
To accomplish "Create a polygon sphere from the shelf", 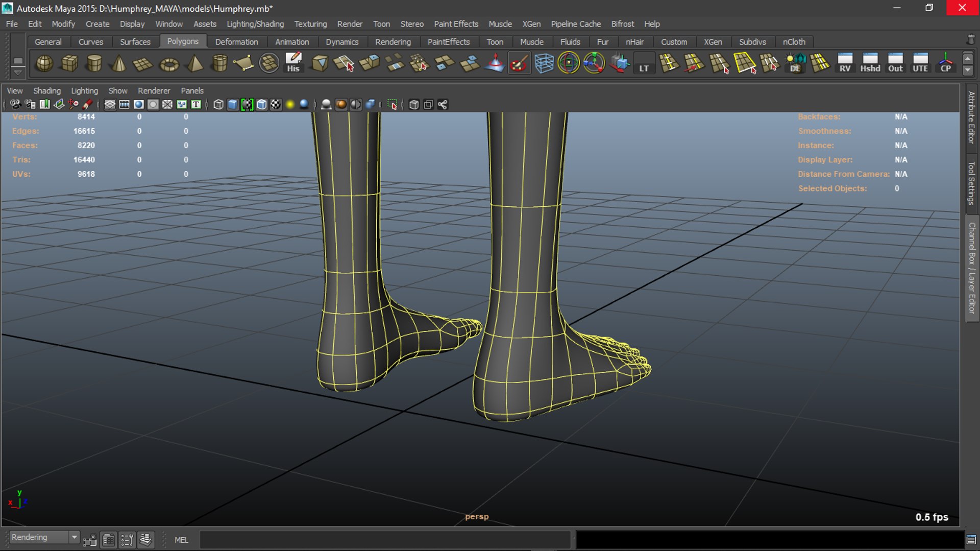I will point(44,63).
